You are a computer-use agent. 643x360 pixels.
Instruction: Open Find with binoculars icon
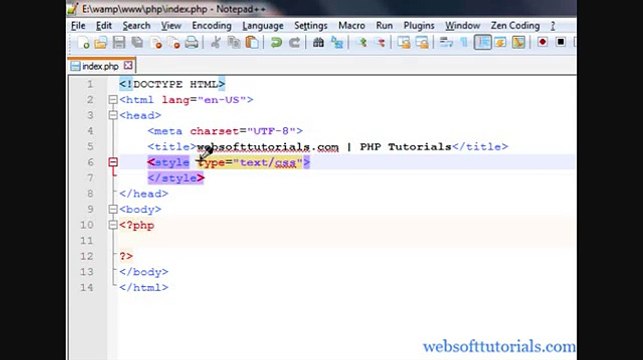pos(318,42)
